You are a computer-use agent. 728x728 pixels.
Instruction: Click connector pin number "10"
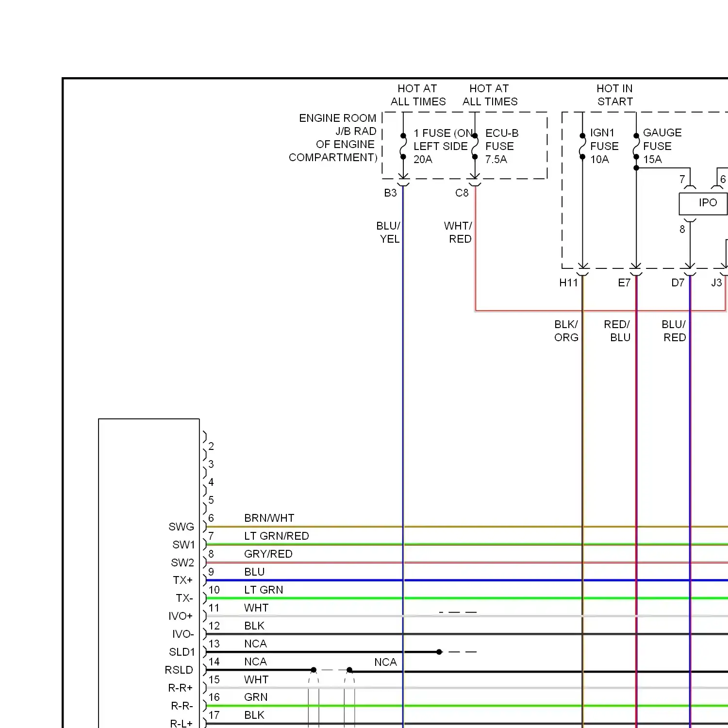[214, 590]
